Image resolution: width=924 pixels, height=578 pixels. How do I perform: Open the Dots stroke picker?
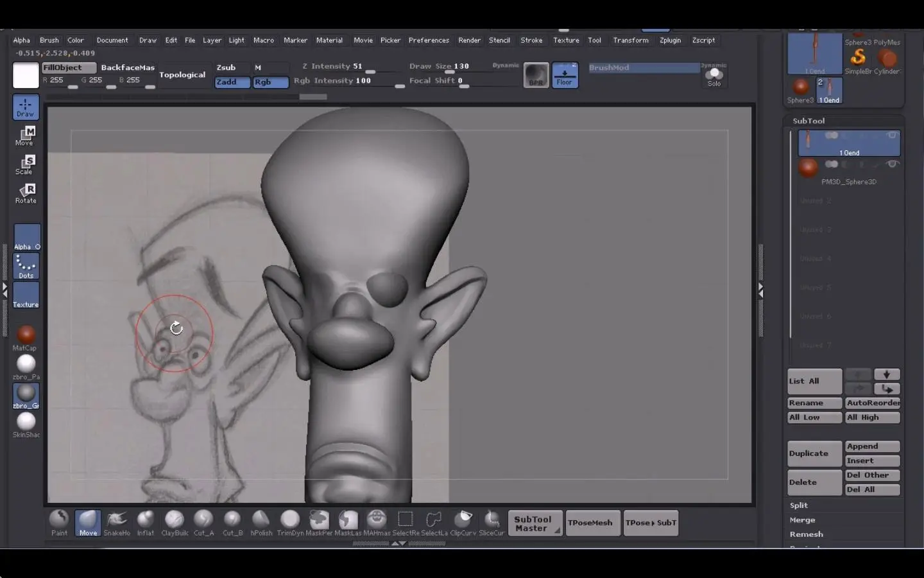[x=26, y=267]
